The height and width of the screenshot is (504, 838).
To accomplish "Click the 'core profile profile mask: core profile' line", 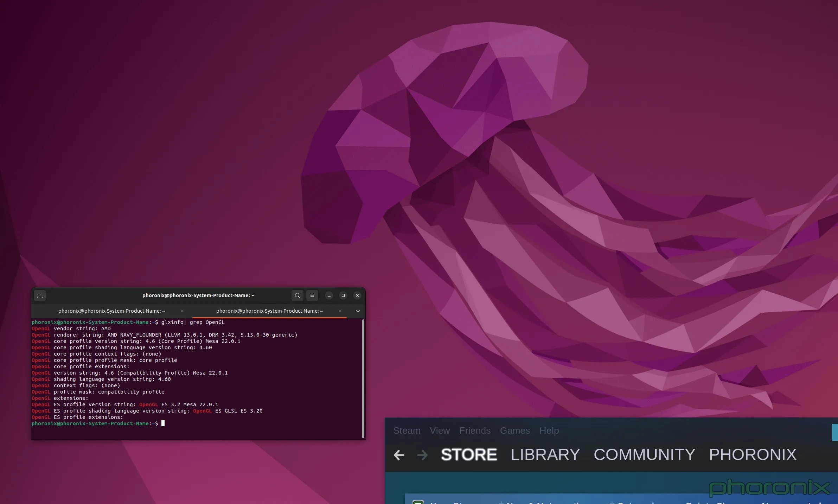I will (x=104, y=360).
